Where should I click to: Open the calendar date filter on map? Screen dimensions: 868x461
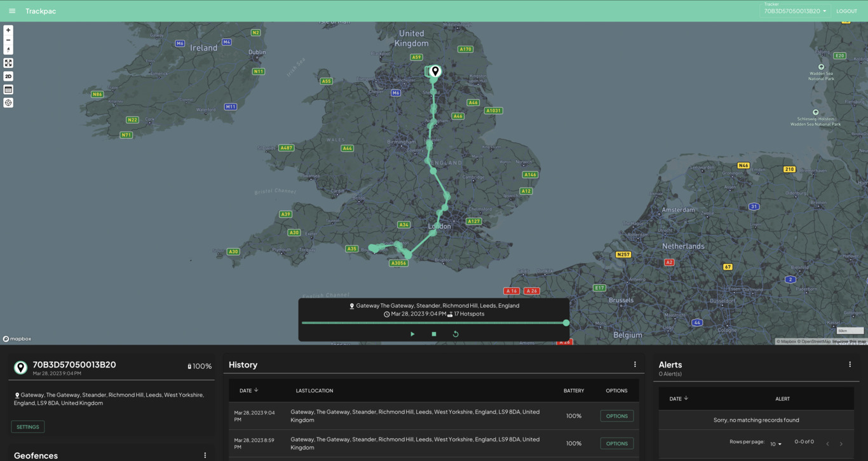tap(8, 90)
